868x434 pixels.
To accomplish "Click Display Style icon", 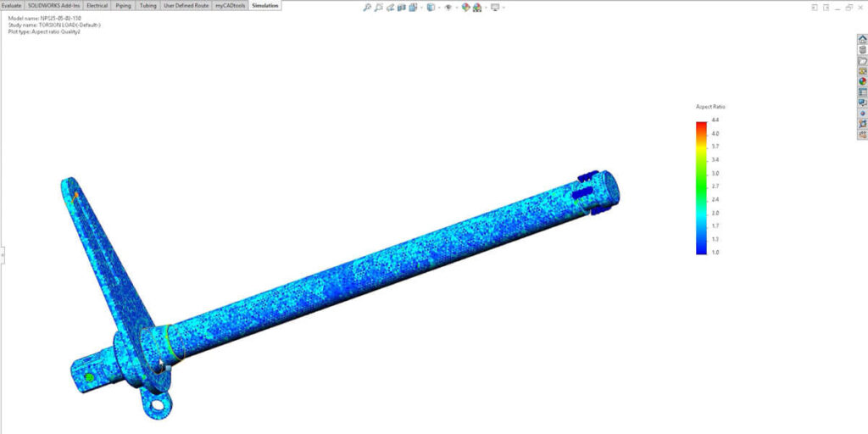I will (x=431, y=7).
